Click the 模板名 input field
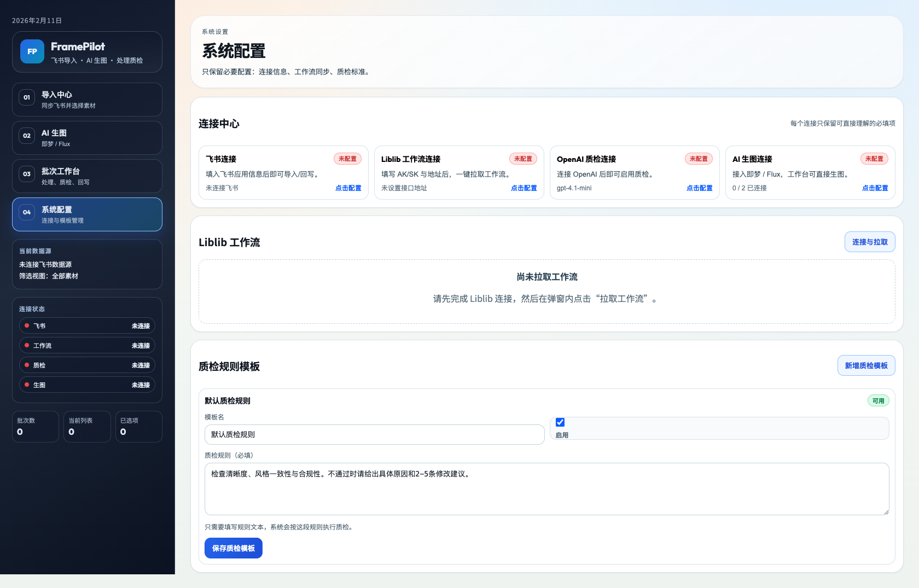This screenshot has width=919, height=588. (x=374, y=434)
